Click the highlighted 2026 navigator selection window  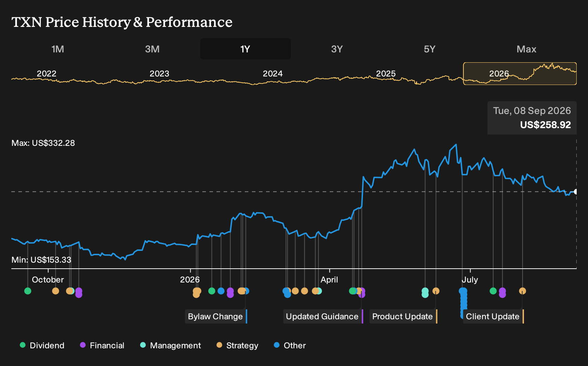pos(520,74)
